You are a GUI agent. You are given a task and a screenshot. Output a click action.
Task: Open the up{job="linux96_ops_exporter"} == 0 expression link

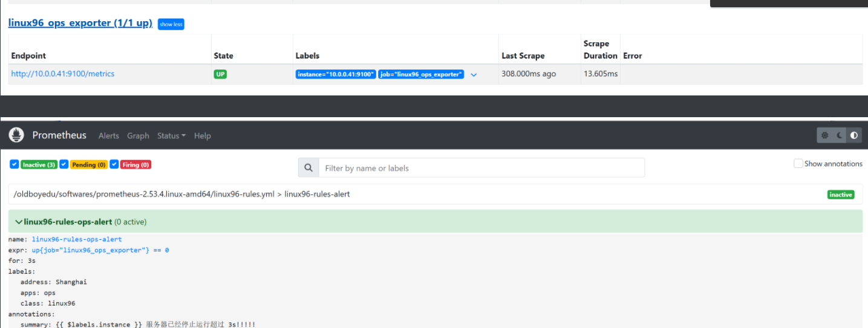coord(100,250)
